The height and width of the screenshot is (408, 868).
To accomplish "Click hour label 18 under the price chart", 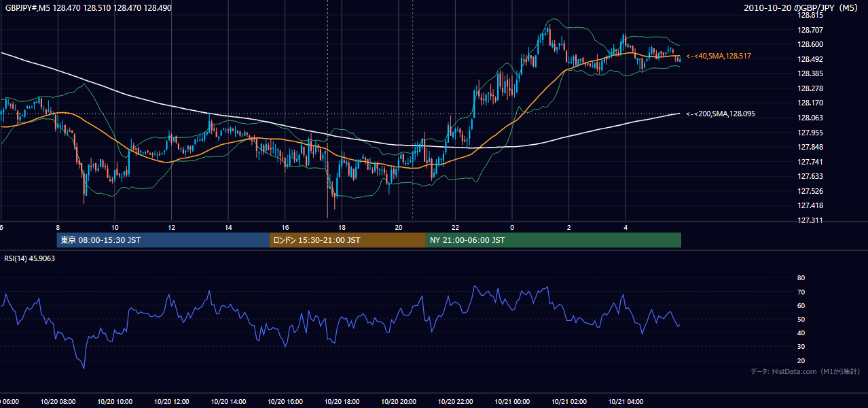I will 342,227.
